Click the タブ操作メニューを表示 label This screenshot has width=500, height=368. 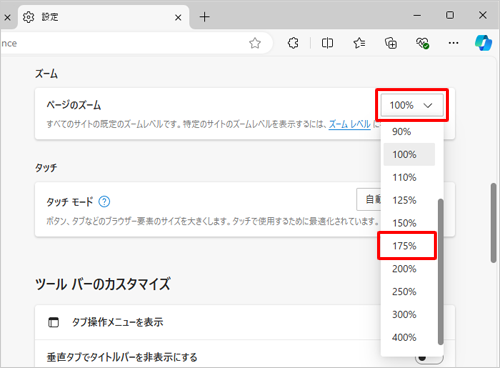118,322
